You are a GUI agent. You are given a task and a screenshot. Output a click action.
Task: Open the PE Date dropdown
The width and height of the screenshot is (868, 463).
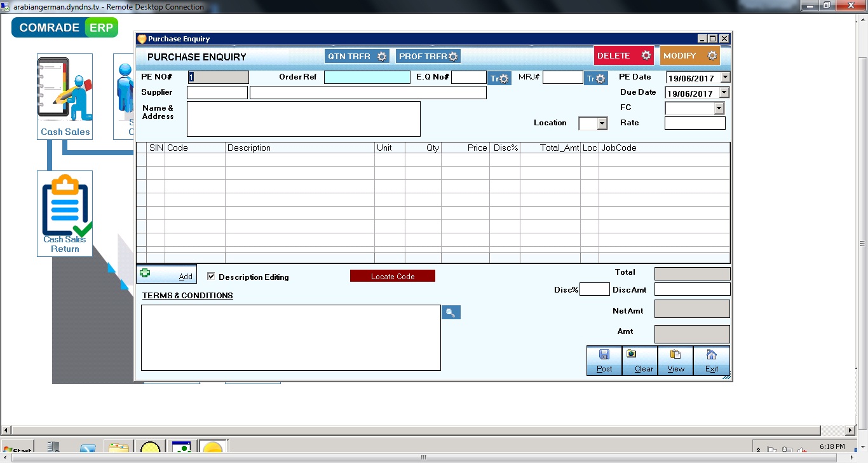[x=726, y=77]
